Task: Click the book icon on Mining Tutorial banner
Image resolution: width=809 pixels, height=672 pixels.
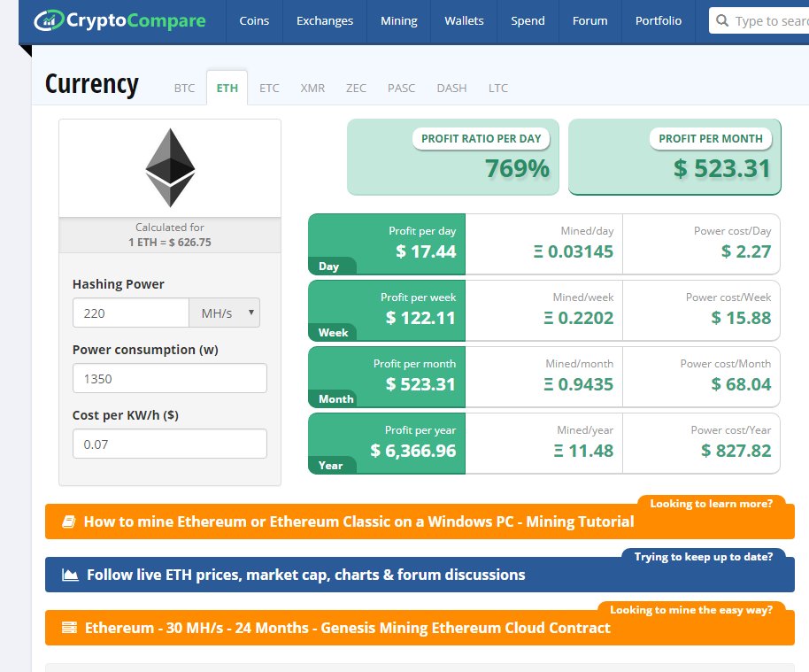Action: pyautogui.click(x=69, y=521)
